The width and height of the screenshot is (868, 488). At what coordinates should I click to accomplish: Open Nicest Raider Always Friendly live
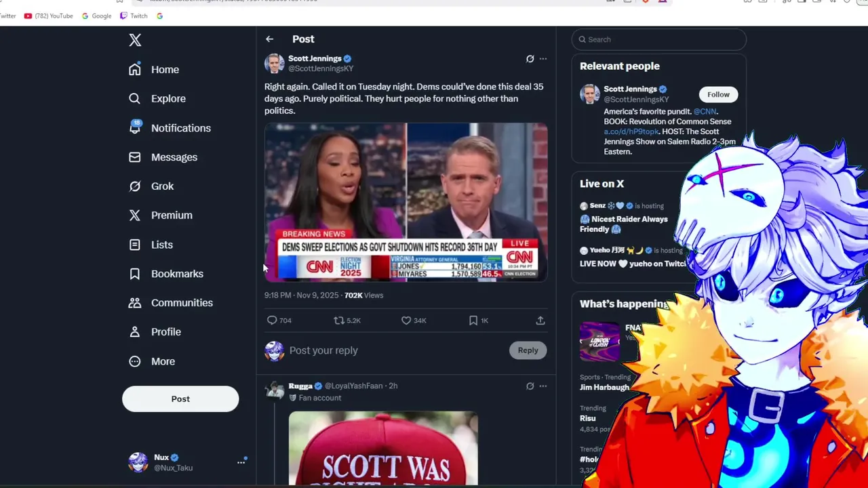point(624,224)
